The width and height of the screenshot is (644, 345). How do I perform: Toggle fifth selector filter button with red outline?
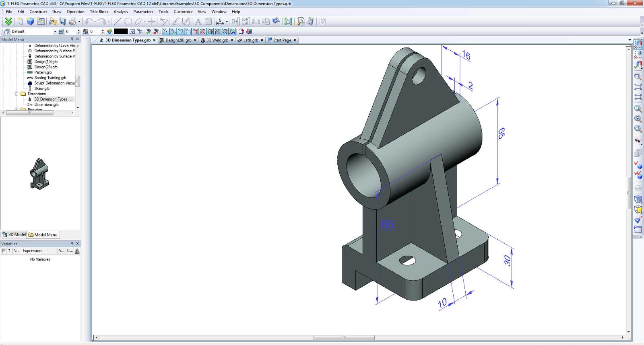click(x=195, y=31)
